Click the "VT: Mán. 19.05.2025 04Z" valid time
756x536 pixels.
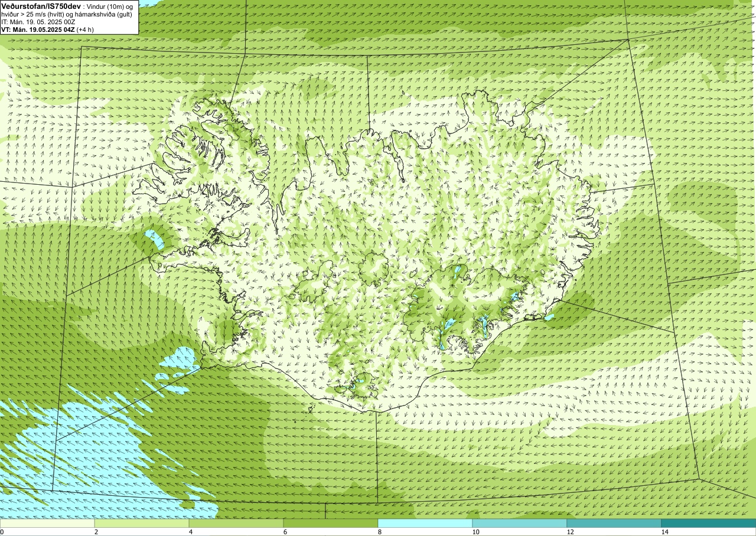coord(38,30)
